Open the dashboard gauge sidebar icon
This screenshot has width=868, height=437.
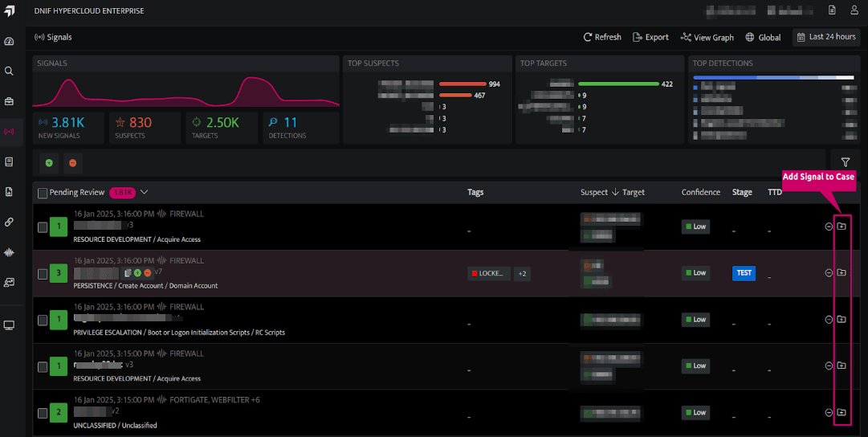(x=9, y=42)
